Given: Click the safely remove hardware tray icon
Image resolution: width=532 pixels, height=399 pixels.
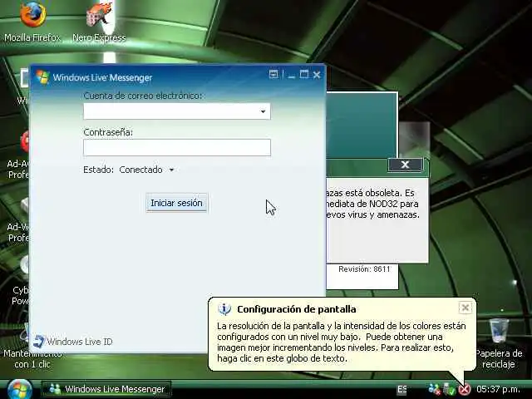Looking at the screenshot, I should click(x=449, y=389).
